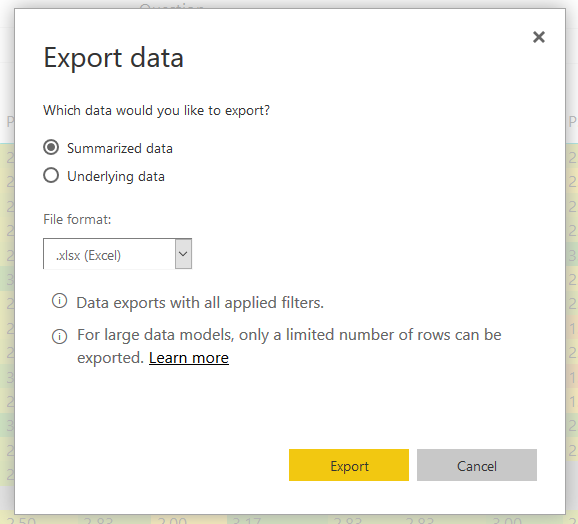Click the Cancel button

point(477,465)
